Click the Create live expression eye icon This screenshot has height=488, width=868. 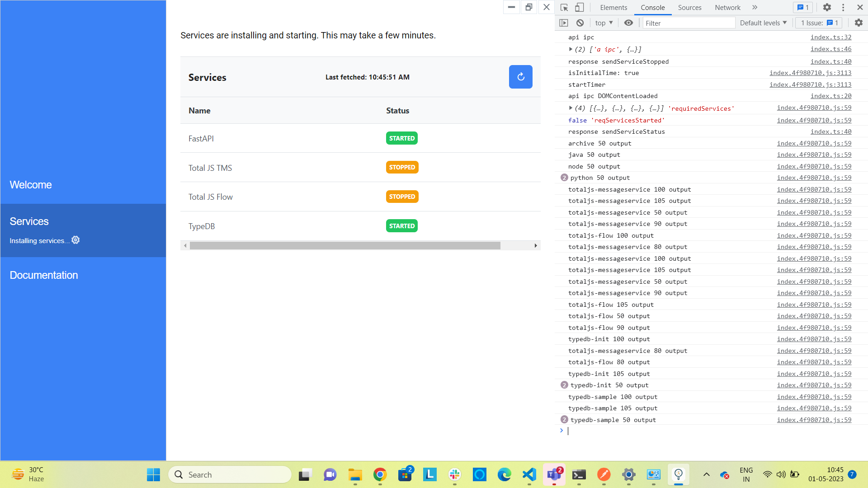click(x=628, y=23)
